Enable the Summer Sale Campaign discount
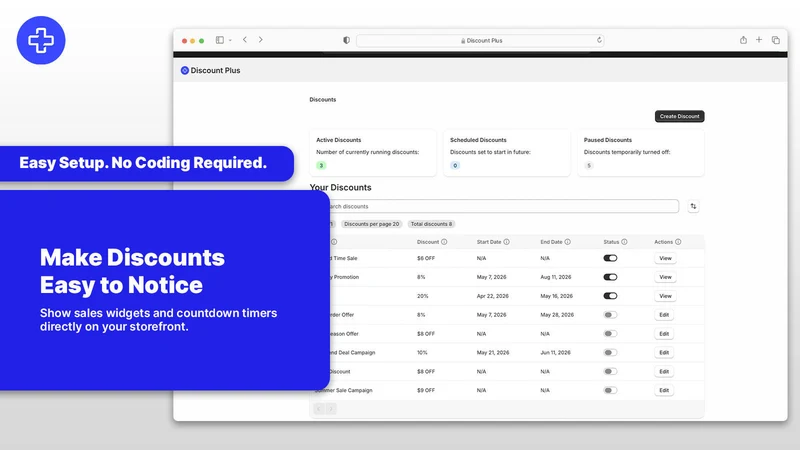Image resolution: width=800 pixels, height=450 pixels. (x=610, y=390)
